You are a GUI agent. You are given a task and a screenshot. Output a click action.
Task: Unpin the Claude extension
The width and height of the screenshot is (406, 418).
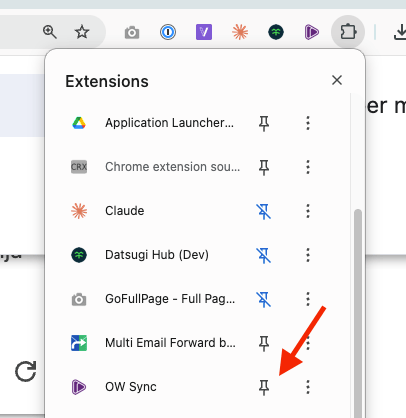coord(264,211)
